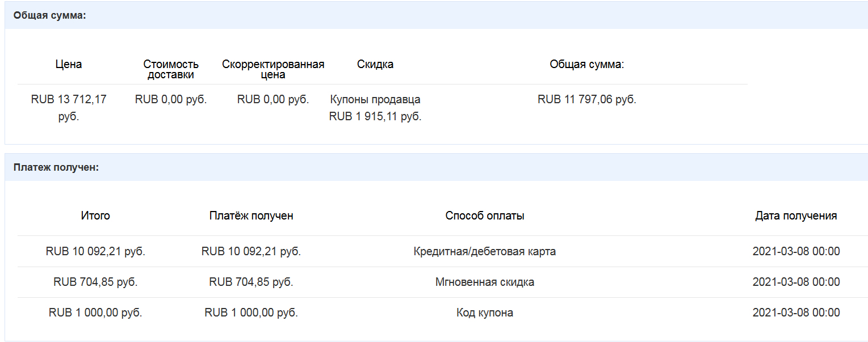
Task: Click the 'Платеж получен:' section header
Action: pyautogui.click(x=56, y=167)
